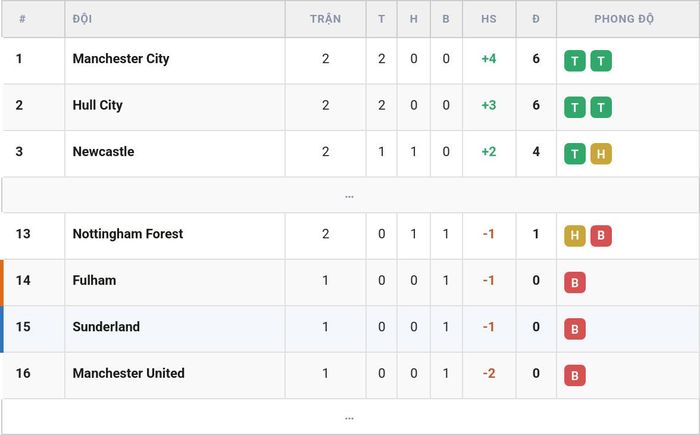The width and height of the screenshot is (700, 435).
Task: Sort table by the Đ points column header
Action: point(536,19)
